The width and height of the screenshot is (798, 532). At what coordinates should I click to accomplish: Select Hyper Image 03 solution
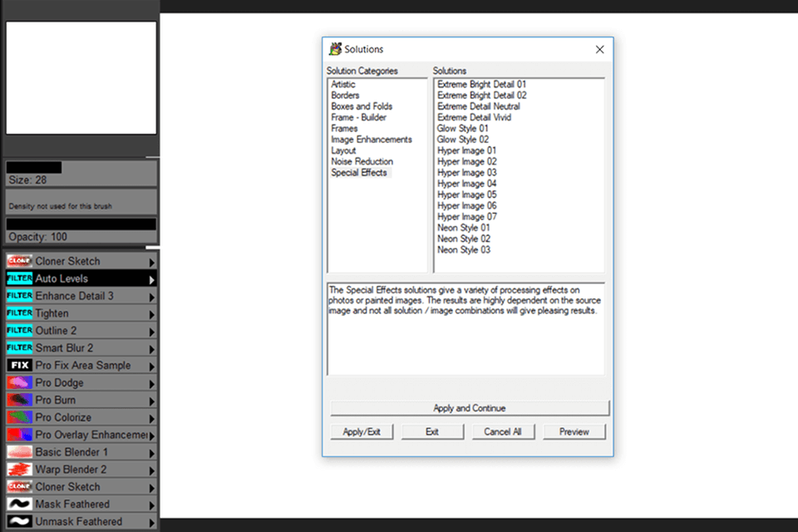466,173
